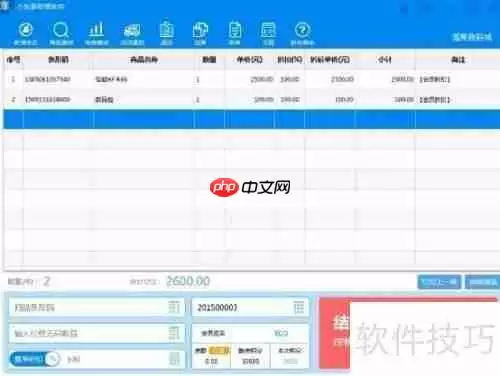500x376 pixels.
Task: Click the red checkout button
Action: [334, 333]
